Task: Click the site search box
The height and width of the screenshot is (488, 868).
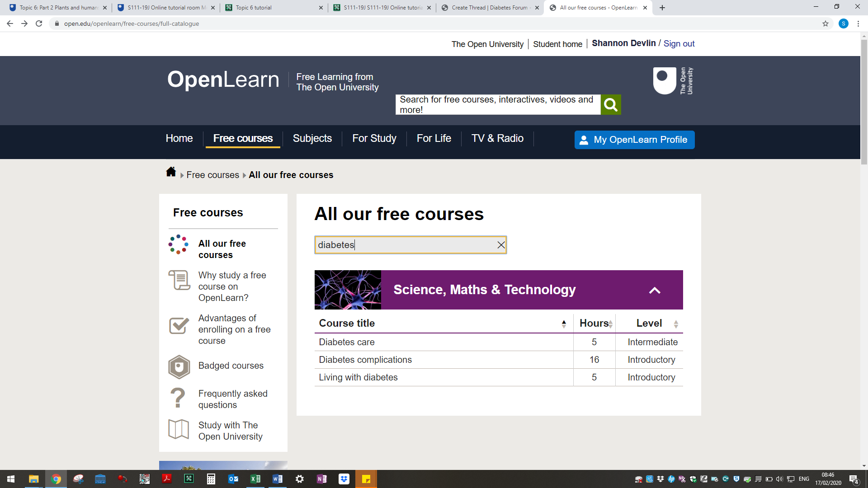Action: click(x=498, y=105)
